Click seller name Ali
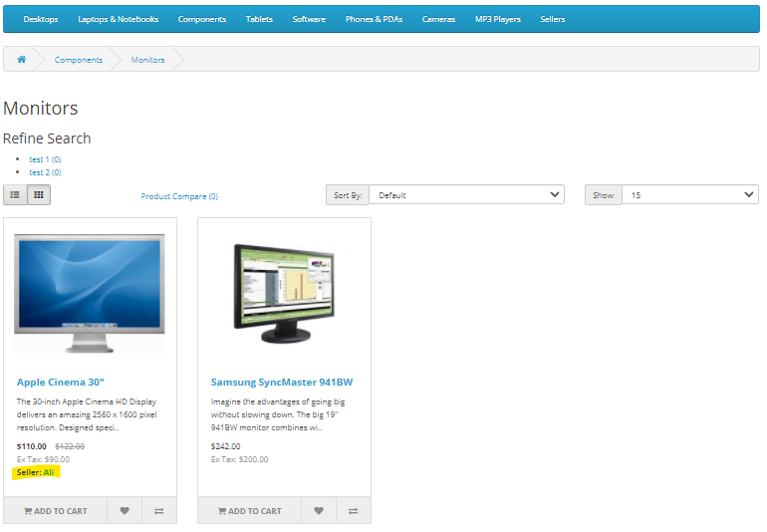This screenshot has width=767, height=532. pyautogui.click(x=49, y=472)
